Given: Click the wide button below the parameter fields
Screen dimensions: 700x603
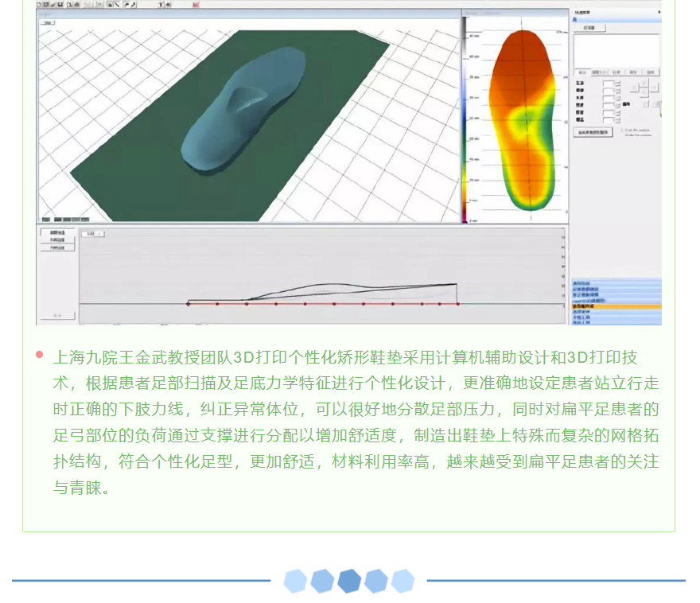Looking at the screenshot, I should (x=593, y=132).
